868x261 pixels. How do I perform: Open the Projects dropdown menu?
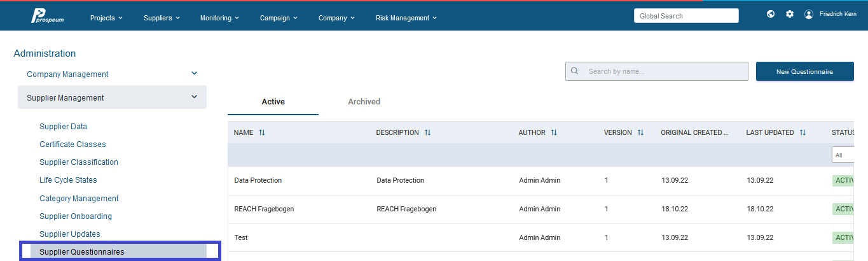coord(106,18)
